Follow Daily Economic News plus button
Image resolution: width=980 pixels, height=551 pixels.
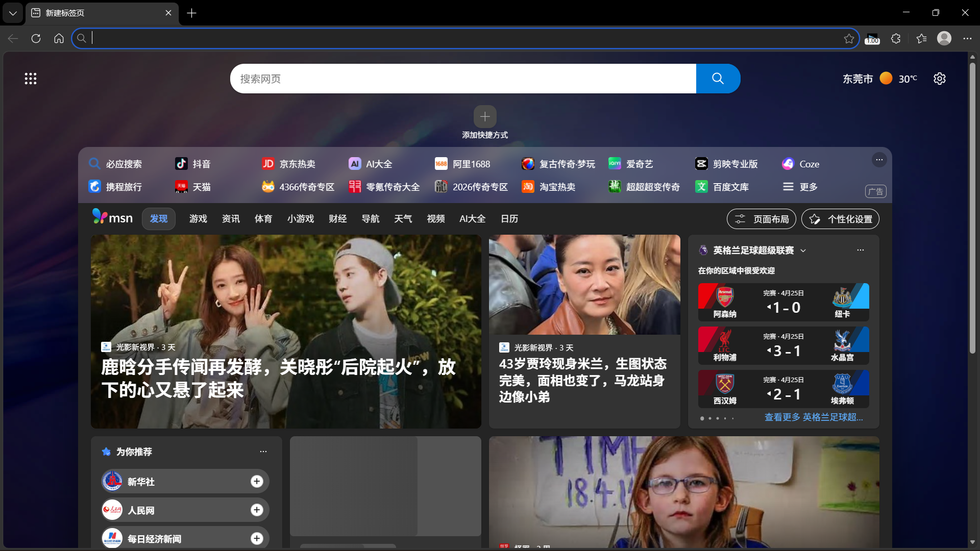pyautogui.click(x=257, y=538)
